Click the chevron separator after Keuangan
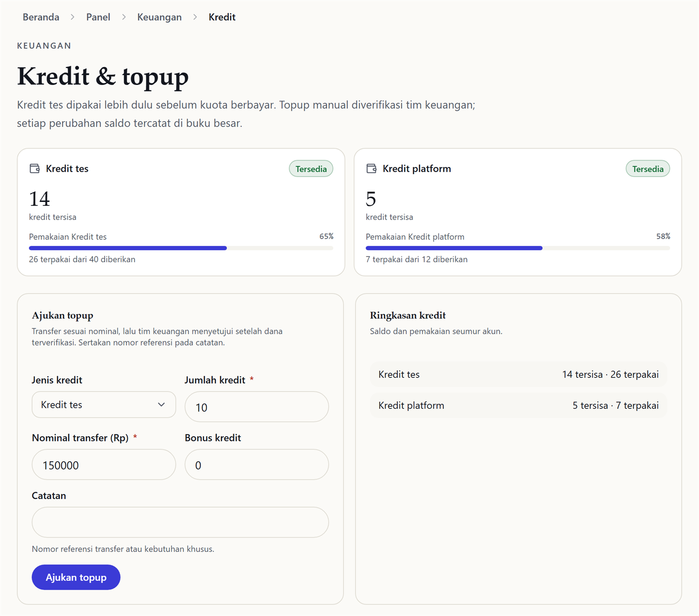 [195, 17]
